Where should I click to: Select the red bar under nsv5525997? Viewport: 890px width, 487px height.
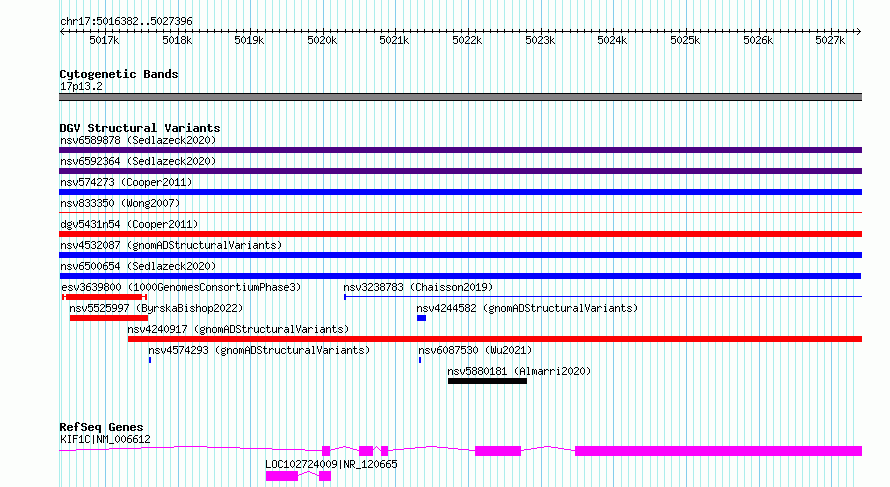point(108,318)
